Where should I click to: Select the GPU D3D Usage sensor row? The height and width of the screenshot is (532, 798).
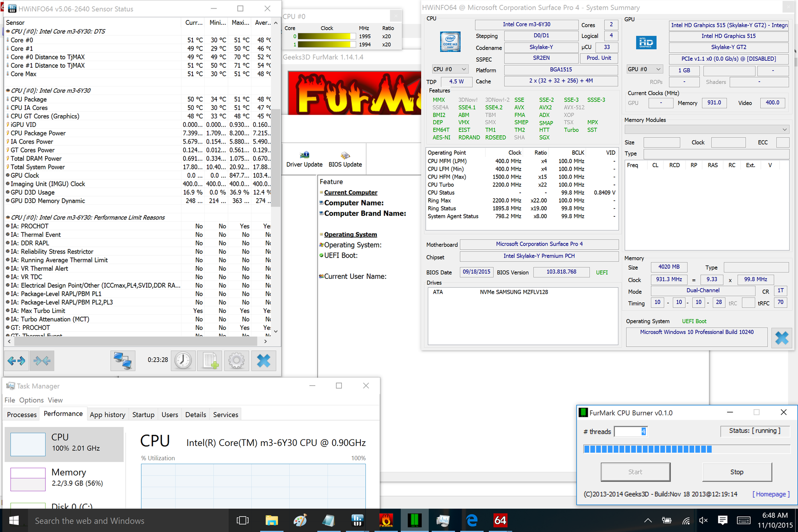tap(138, 192)
